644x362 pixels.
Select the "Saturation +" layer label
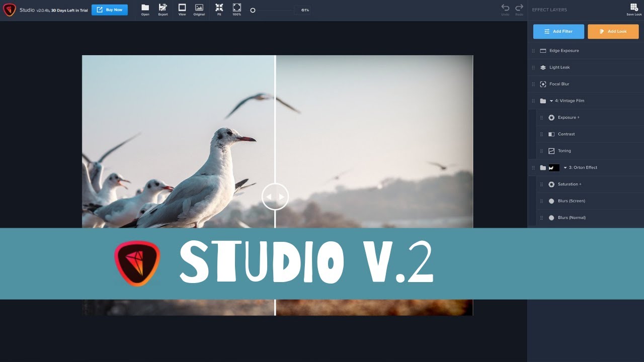point(570,185)
